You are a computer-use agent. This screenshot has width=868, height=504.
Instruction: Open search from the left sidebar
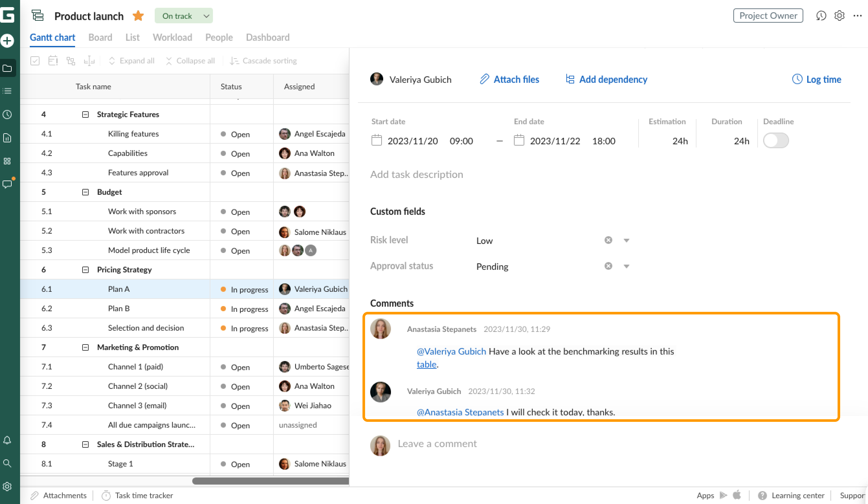7,464
